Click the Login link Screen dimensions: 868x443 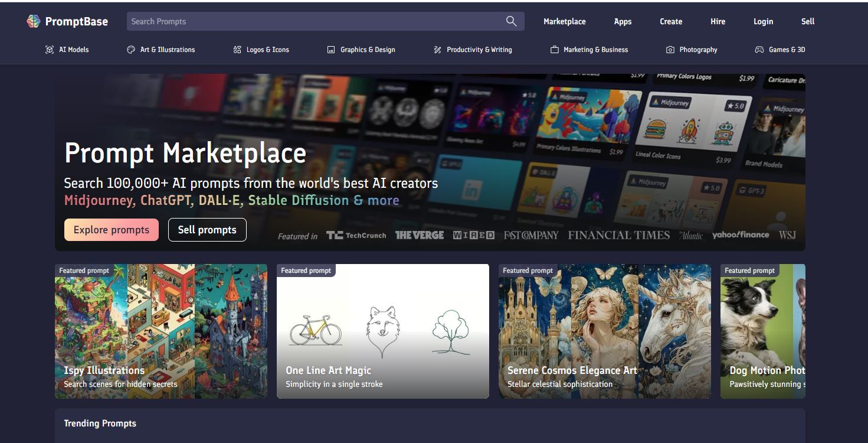(x=763, y=21)
